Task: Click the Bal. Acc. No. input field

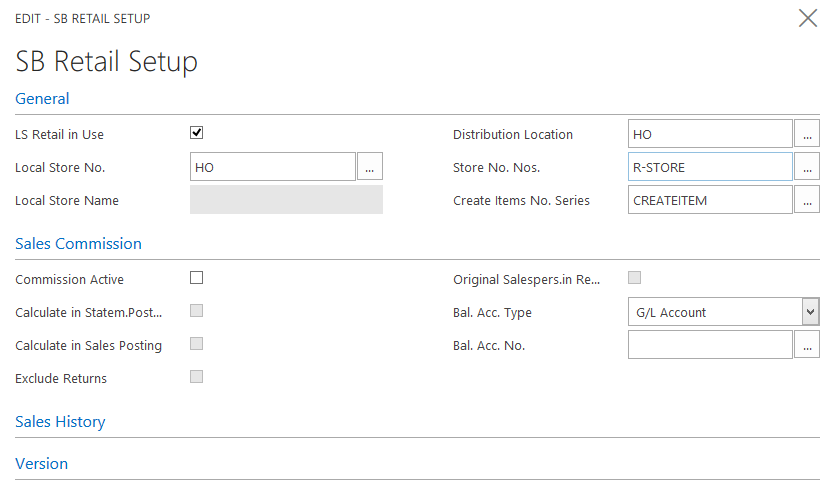Action: click(x=710, y=345)
